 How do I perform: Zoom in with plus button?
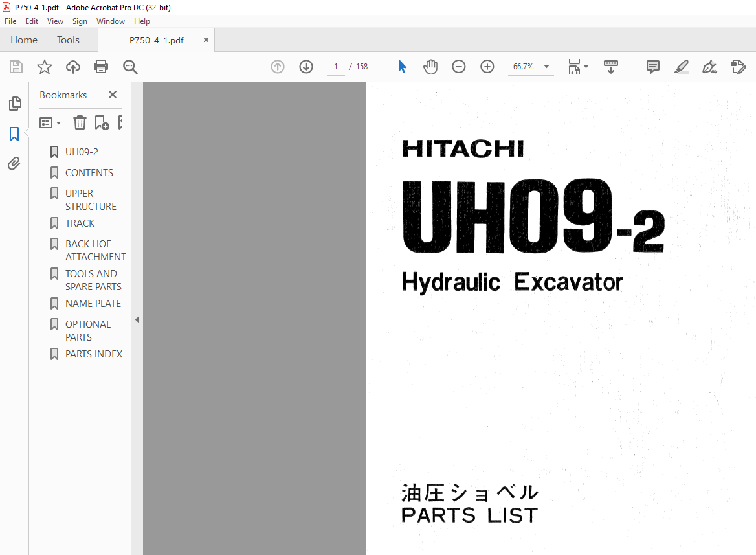point(487,67)
